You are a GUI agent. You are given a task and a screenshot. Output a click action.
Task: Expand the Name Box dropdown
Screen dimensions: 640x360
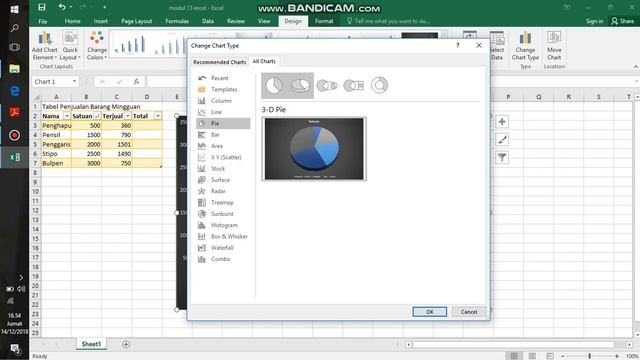click(x=74, y=82)
